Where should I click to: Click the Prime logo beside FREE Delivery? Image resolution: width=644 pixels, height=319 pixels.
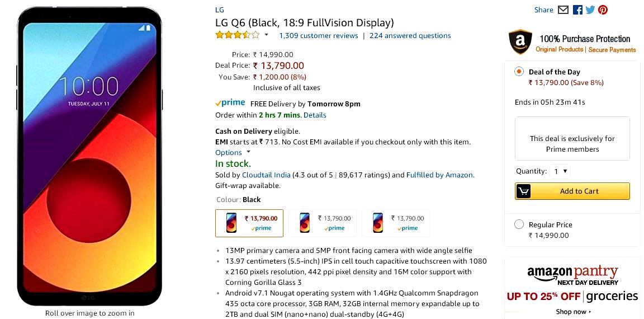(x=230, y=103)
